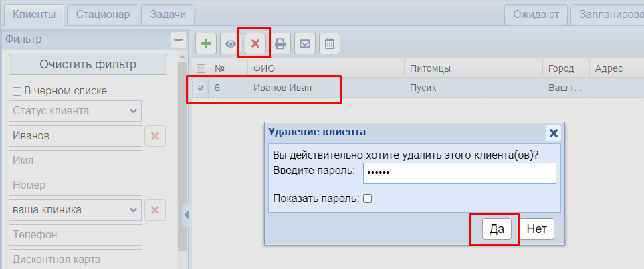Click the red X delete client icon
Screen dimensions: 644x269
pos(255,44)
